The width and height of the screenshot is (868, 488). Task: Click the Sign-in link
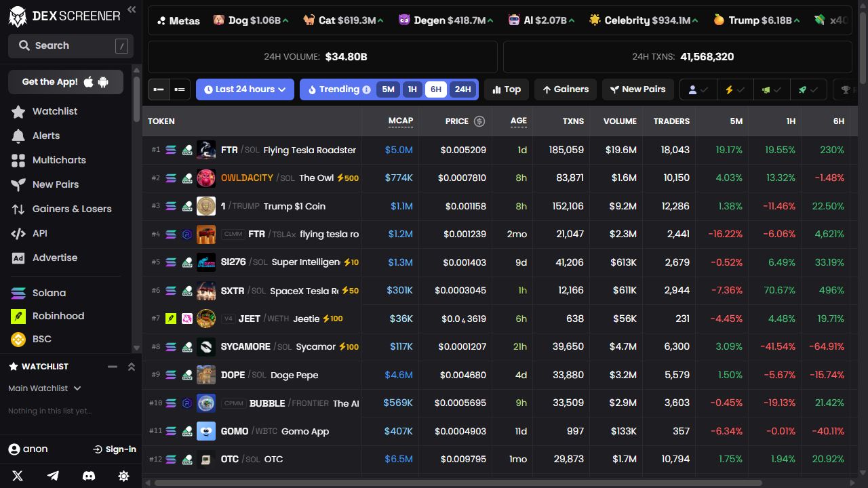coord(115,449)
